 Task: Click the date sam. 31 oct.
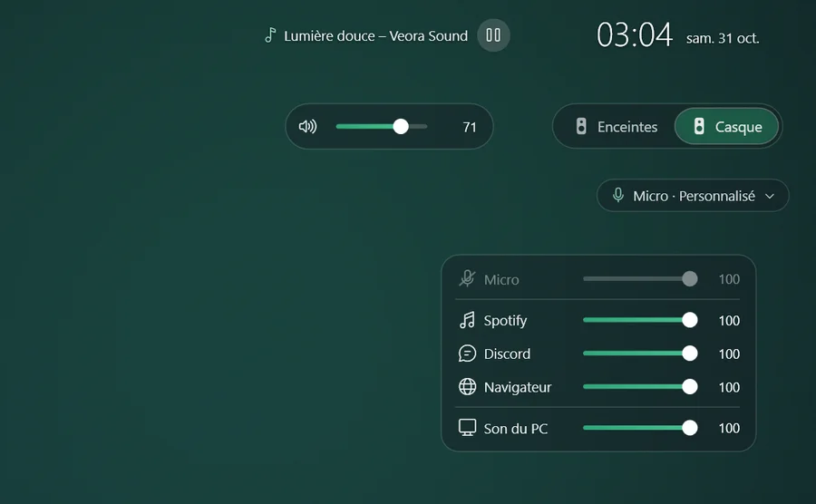(723, 38)
